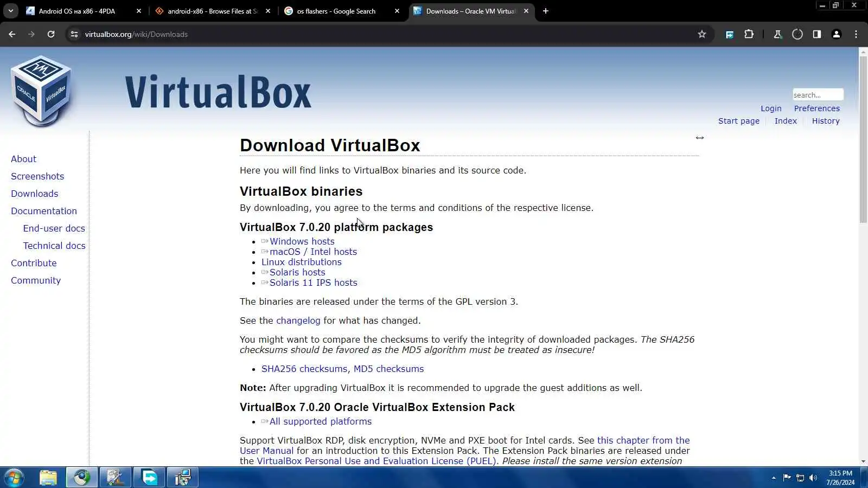The width and height of the screenshot is (868, 488).
Task: Open File Explorer from the taskbar
Action: click(x=48, y=477)
